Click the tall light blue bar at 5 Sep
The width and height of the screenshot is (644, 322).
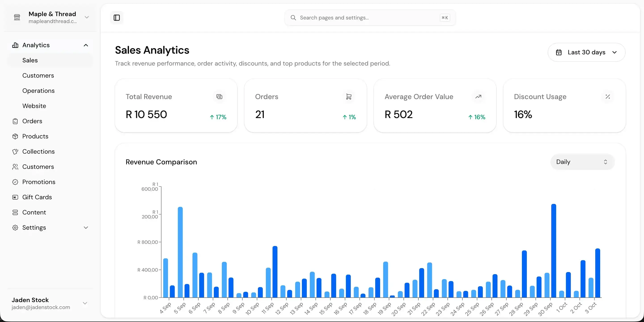pyautogui.click(x=180, y=252)
